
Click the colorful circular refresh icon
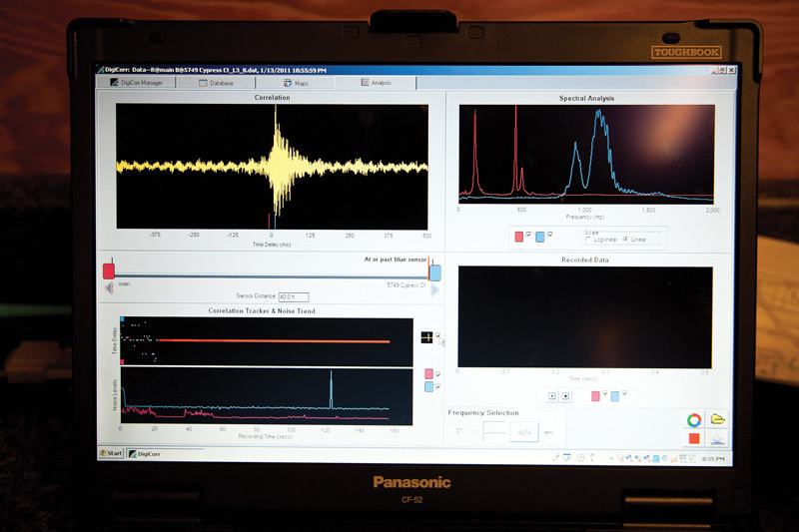(x=693, y=420)
